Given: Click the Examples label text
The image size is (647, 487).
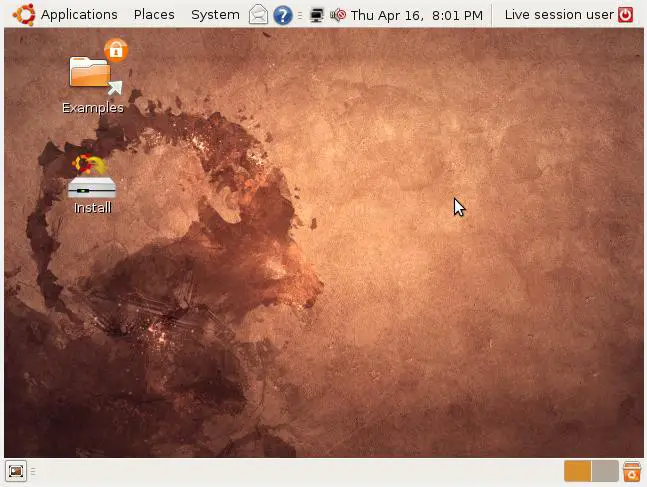Looking at the screenshot, I should click(93, 108).
